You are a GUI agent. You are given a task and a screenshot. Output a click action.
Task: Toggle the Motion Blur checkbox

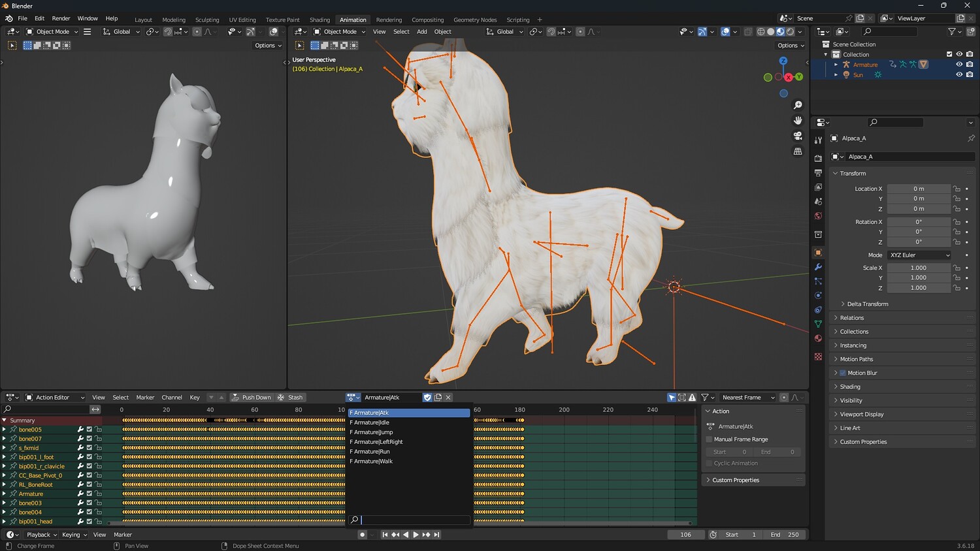pos(843,373)
